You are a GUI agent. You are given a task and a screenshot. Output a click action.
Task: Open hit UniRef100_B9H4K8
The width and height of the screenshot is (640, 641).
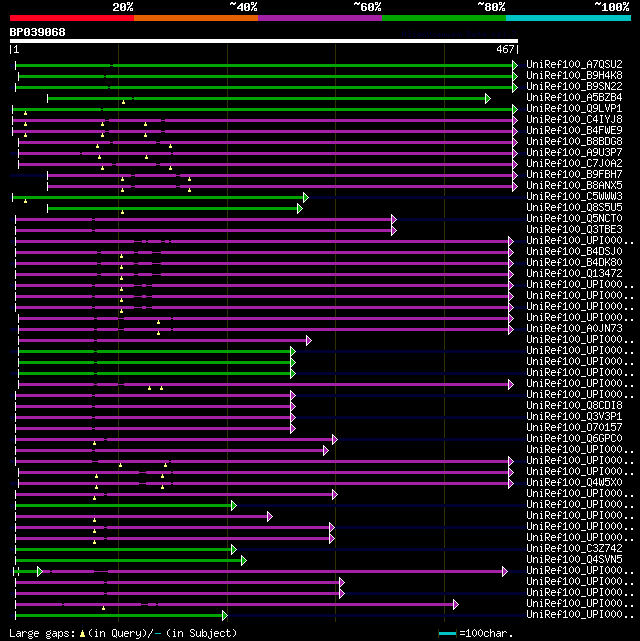[574, 76]
